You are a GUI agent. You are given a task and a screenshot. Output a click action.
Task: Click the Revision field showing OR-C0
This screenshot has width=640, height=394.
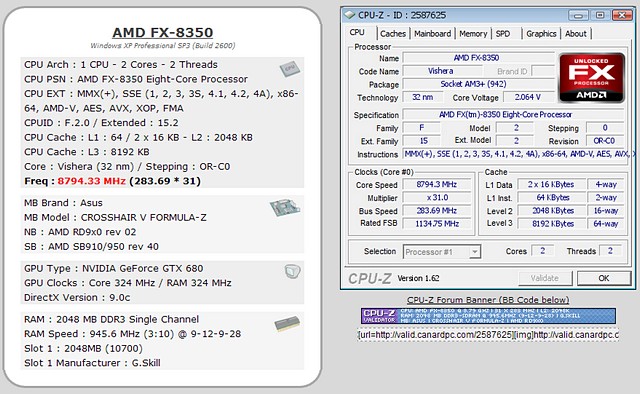[604, 141]
